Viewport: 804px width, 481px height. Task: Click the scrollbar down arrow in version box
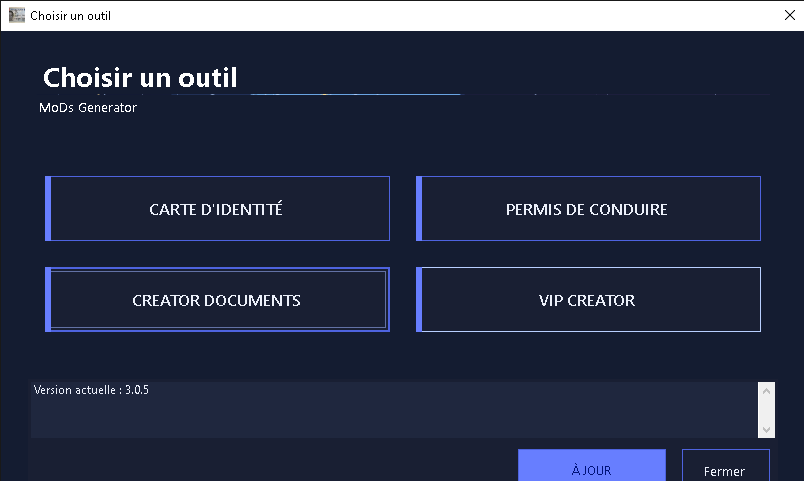pos(766,429)
